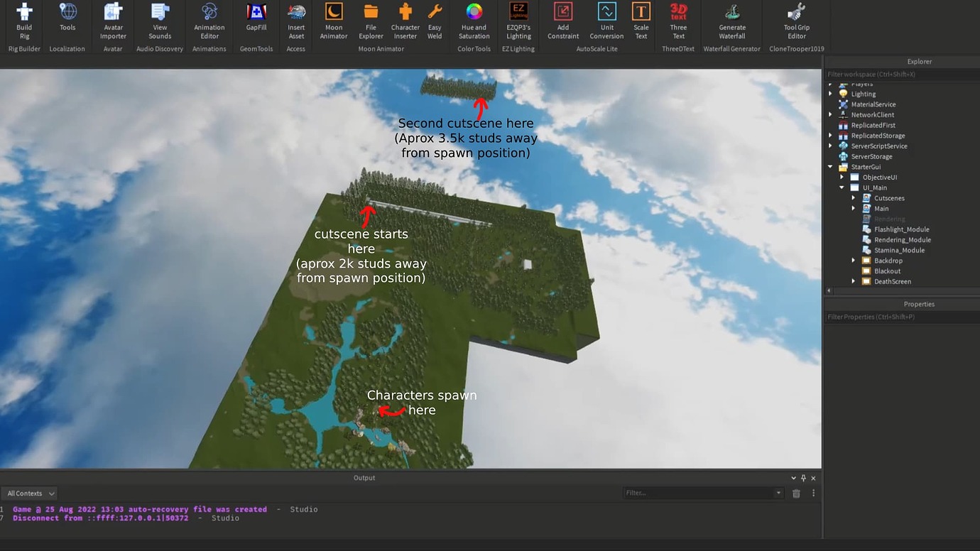Open the All Contexts dropdown

tap(29, 493)
